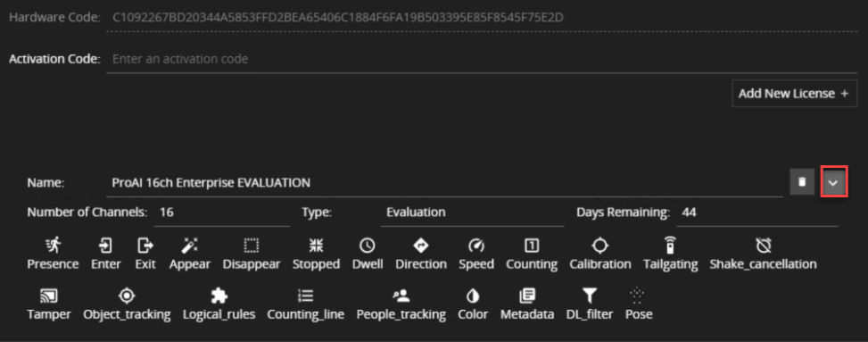The height and width of the screenshot is (342, 868).
Task: Click the Calibration crosshair icon
Action: (x=600, y=245)
